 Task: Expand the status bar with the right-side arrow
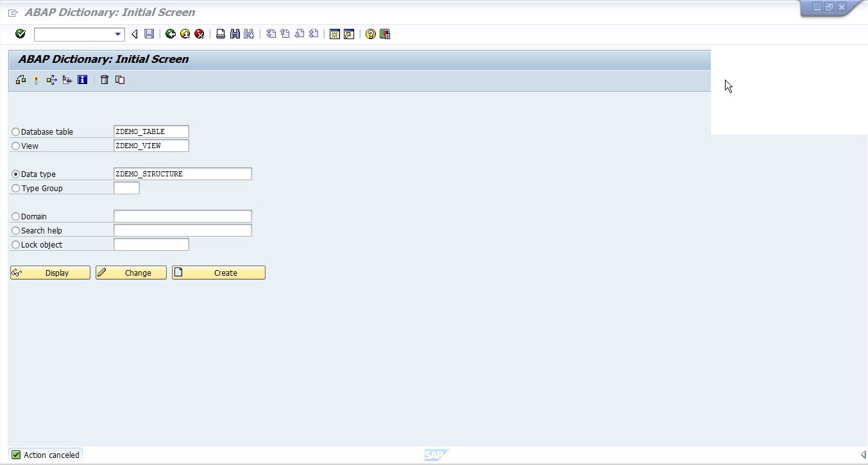[862, 455]
